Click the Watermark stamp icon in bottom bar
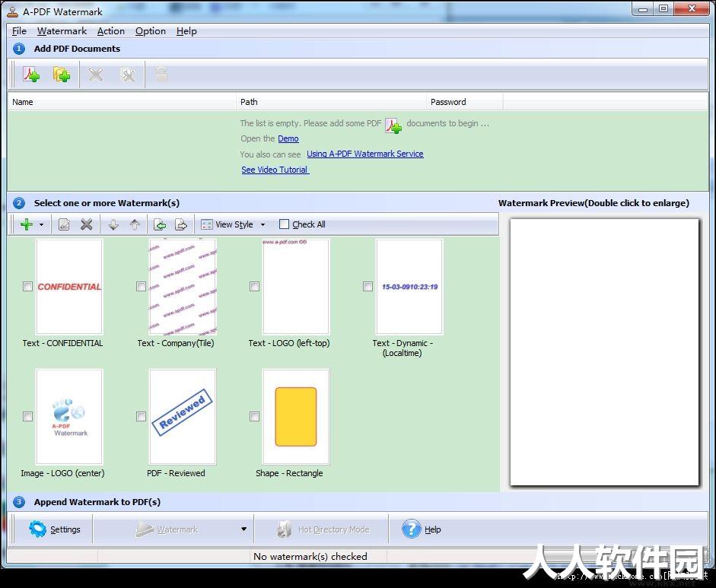 pyautogui.click(x=145, y=529)
